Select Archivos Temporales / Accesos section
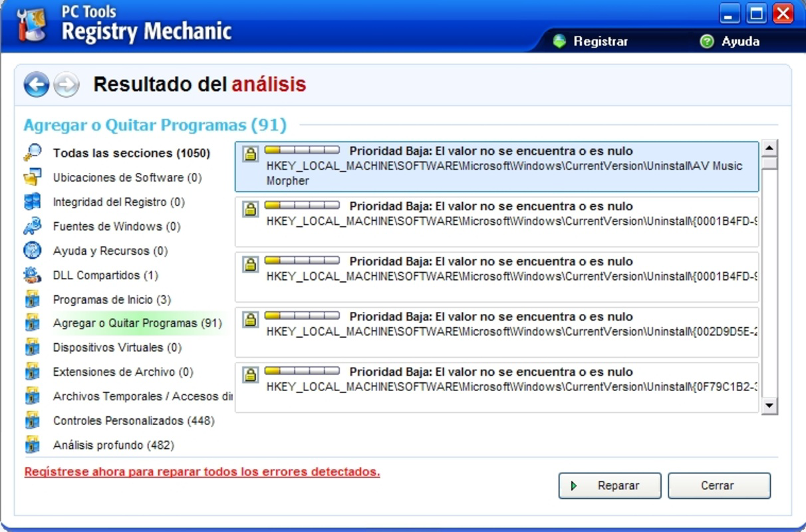806x532 pixels. coord(143,396)
